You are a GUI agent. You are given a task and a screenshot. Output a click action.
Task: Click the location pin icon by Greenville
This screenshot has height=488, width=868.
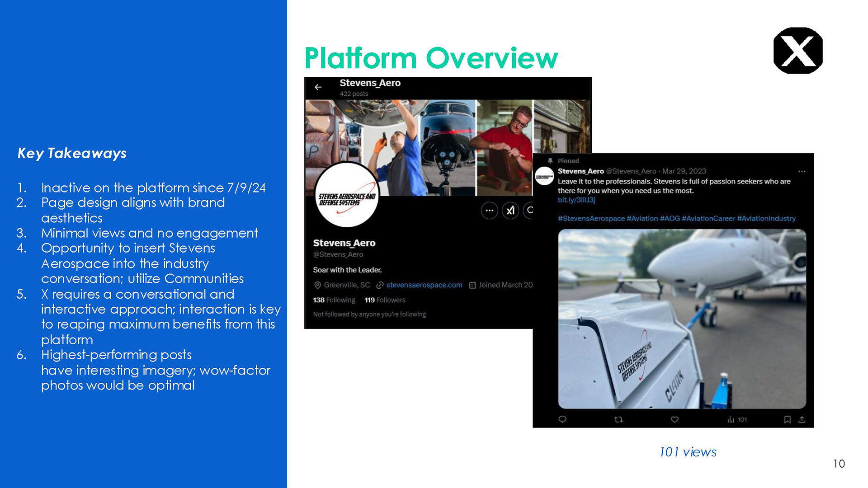pos(317,285)
